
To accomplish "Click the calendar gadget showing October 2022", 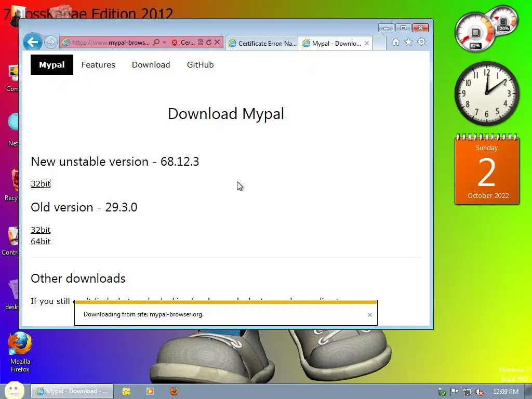I will pyautogui.click(x=487, y=169).
